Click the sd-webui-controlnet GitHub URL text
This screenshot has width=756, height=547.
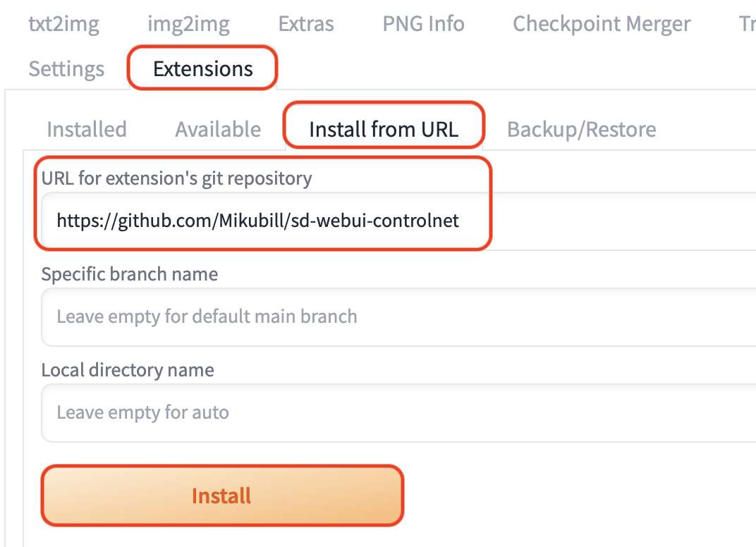[x=258, y=221]
